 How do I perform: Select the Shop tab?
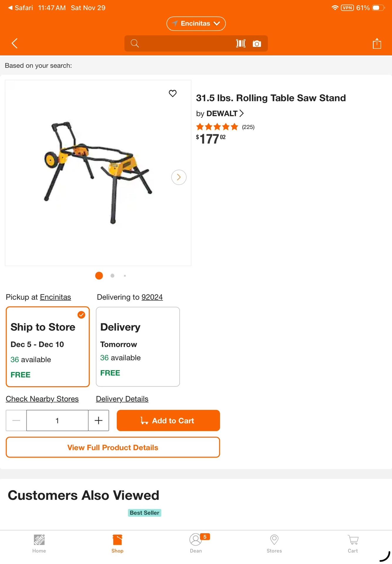[117, 543]
